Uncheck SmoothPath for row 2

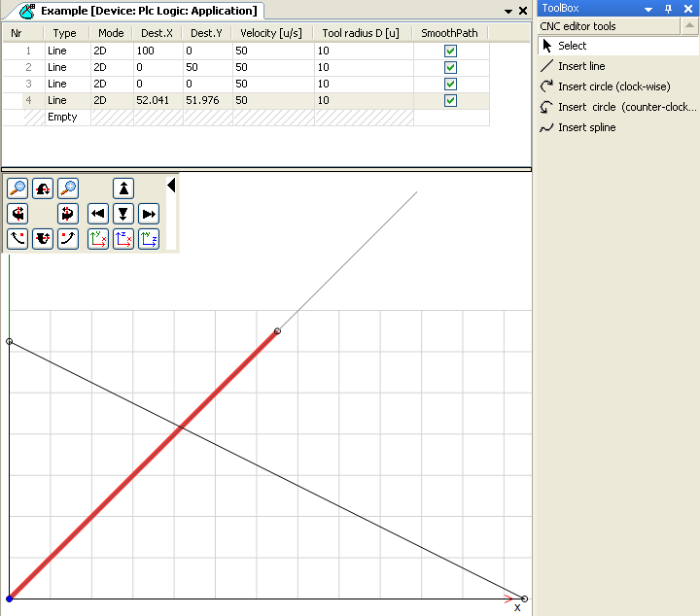point(450,67)
